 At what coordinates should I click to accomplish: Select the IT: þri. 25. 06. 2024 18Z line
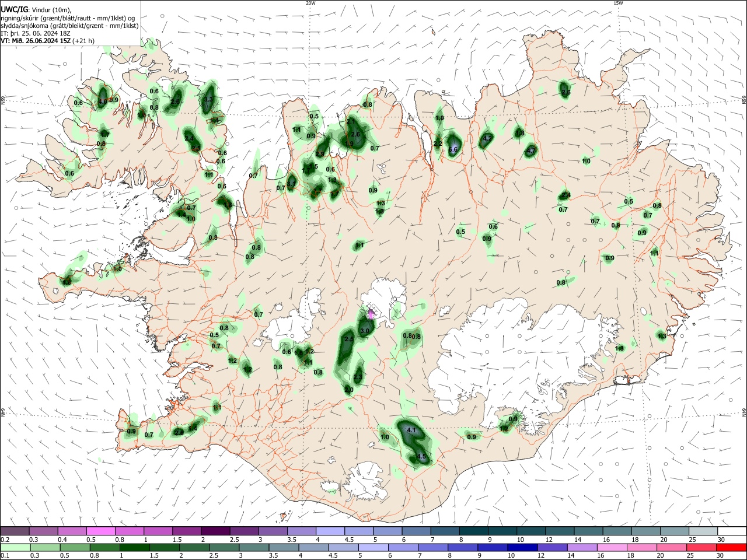tap(36, 33)
